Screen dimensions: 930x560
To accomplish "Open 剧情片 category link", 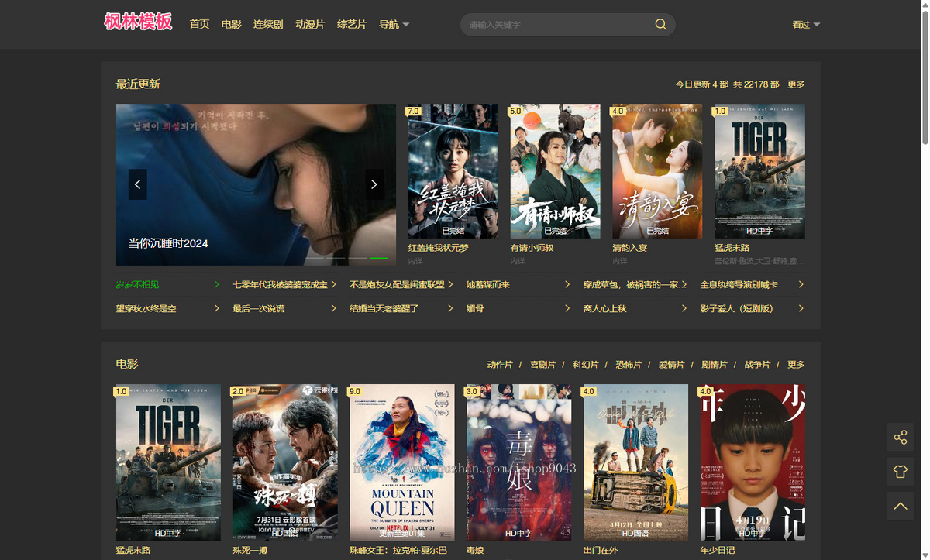I will [715, 365].
